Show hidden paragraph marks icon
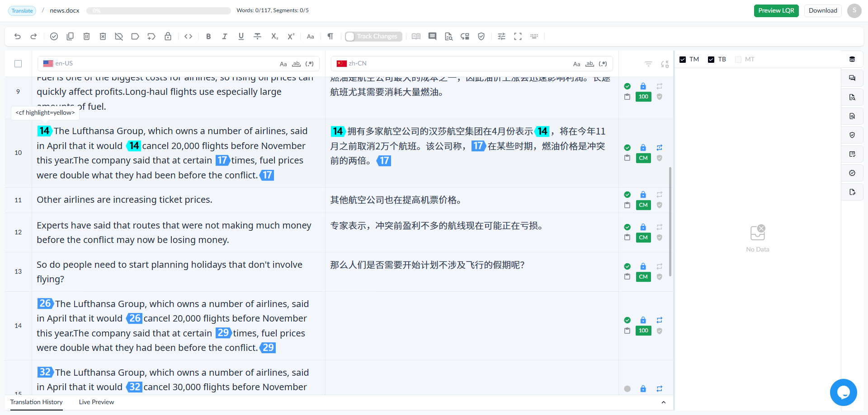This screenshot has width=868, height=415. [330, 37]
